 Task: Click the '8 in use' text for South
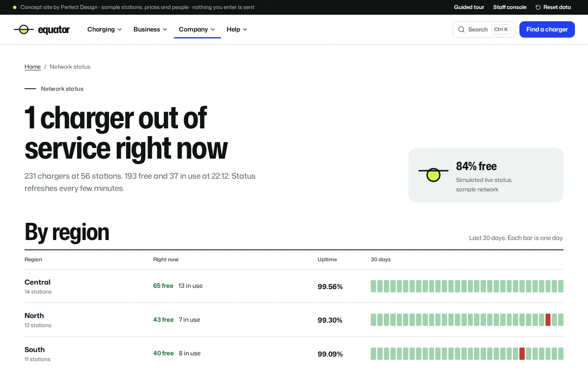(x=189, y=353)
